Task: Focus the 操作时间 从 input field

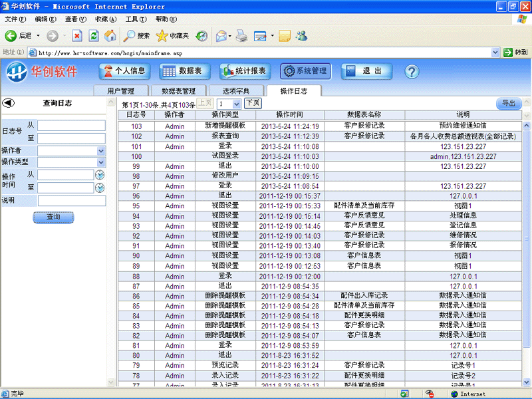Action: tap(65, 175)
